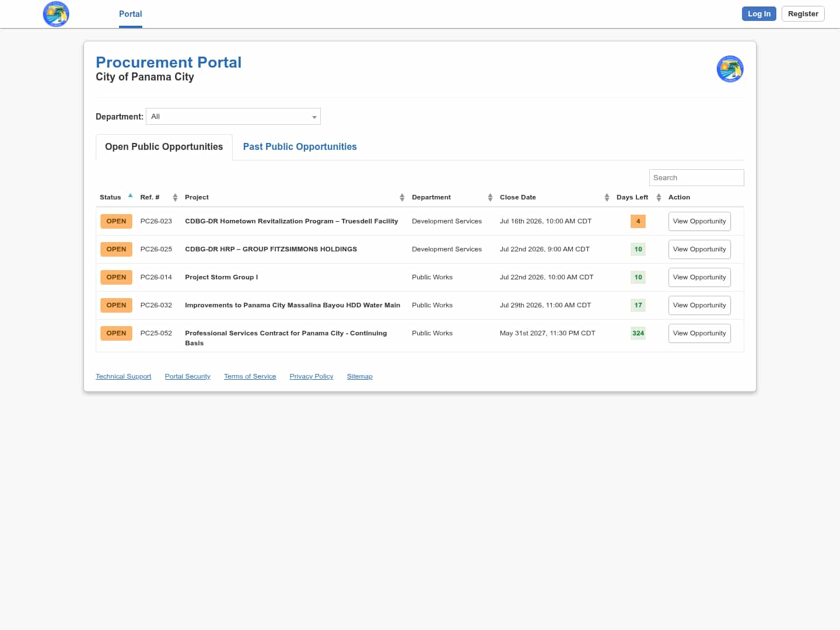Sort by Ref. # column arrows
This screenshot has width=840, height=630.
175,198
